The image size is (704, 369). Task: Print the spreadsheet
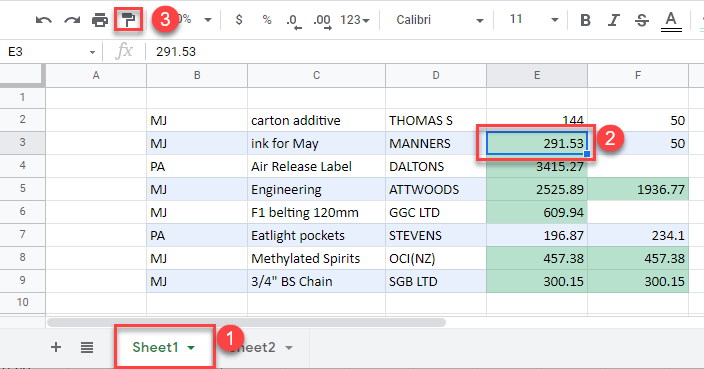pyautogui.click(x=100, y=20)
